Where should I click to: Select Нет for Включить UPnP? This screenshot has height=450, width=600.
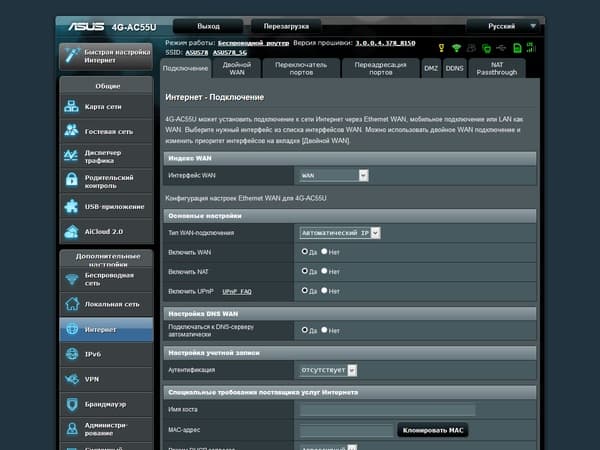pyautogui.click(x=324, y=290)
